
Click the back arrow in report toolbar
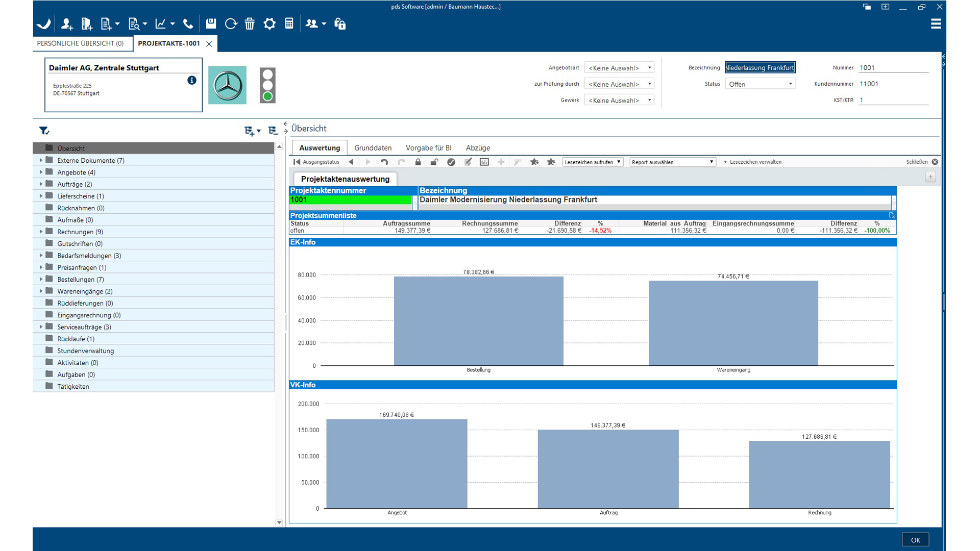[x=351, y=162]
